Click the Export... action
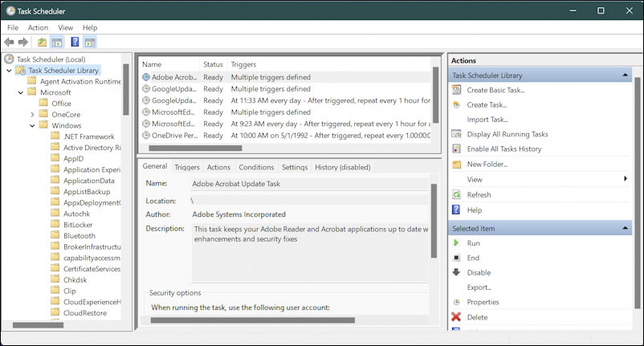Screen dimensions: 644x346 coord(479,287)
